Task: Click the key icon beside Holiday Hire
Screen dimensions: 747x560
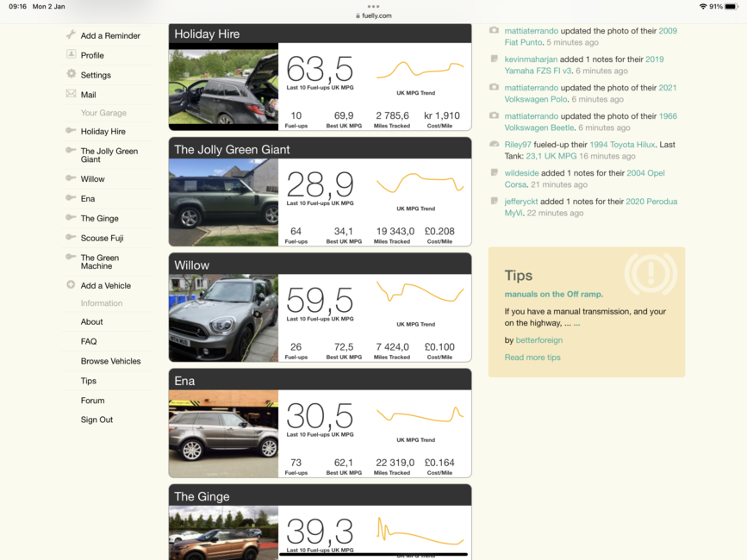Action: tap(71, 130)
